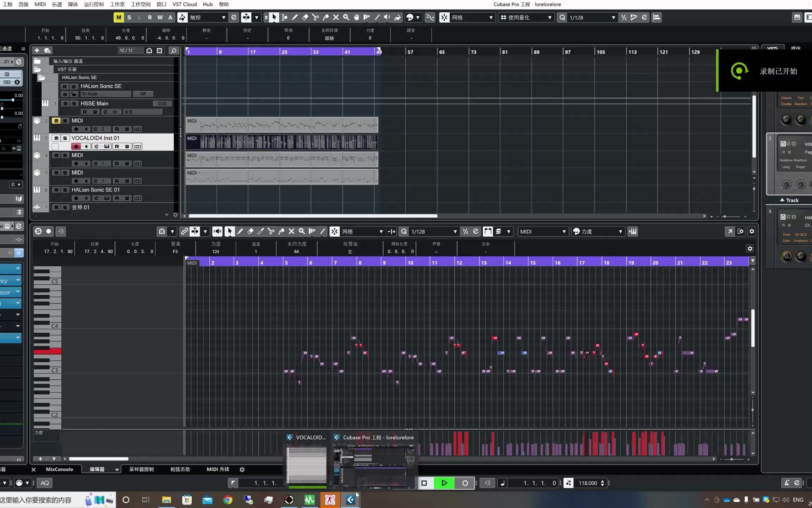Click the tempo value 118.000 field
The height and width of the screenshot is (508, 812).
click(x=588, y=483)
